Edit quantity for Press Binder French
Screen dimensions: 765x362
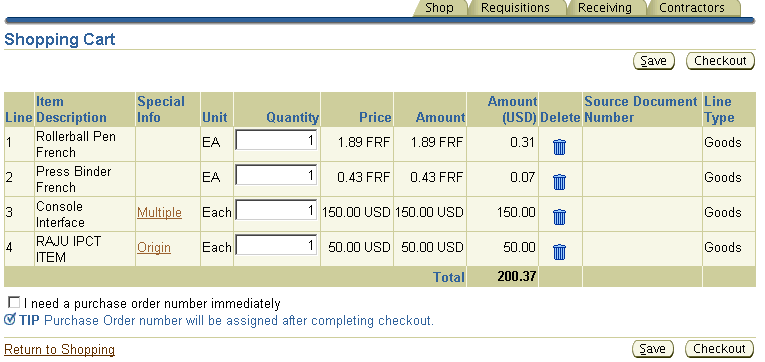click(x=276, y=175)
